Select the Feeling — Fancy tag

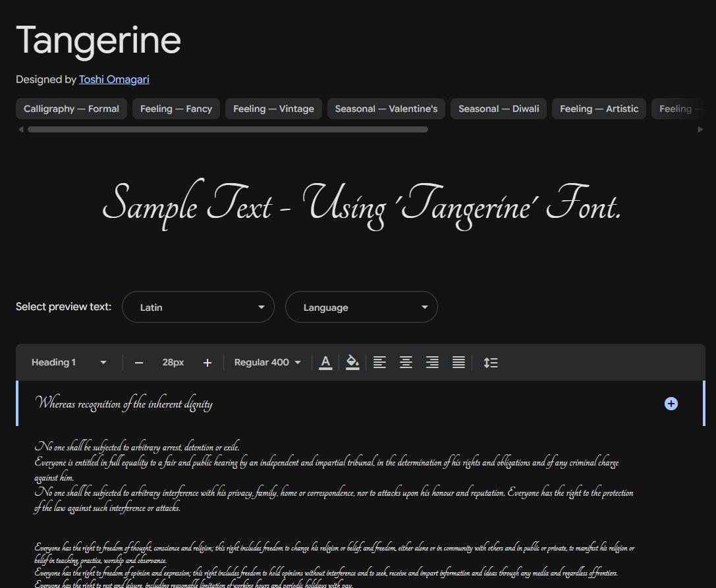(x=177, y=109)
